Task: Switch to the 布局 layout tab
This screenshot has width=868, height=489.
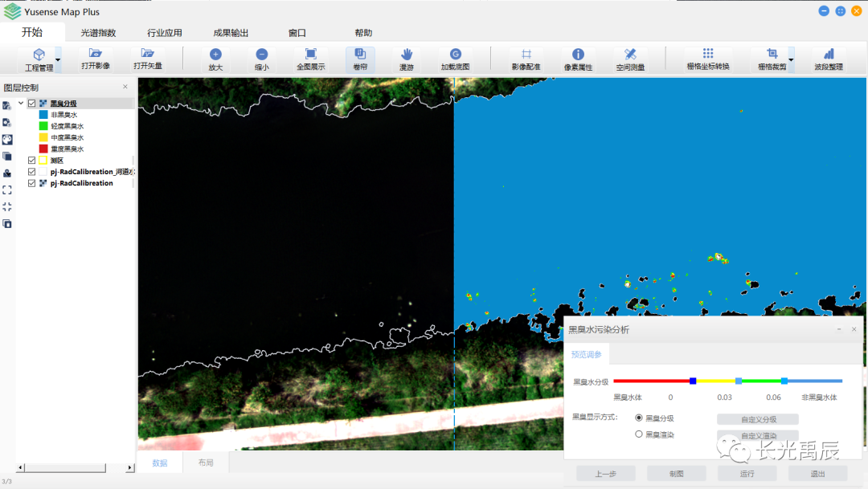Action: pyautogui.click(x=206, y=463)
